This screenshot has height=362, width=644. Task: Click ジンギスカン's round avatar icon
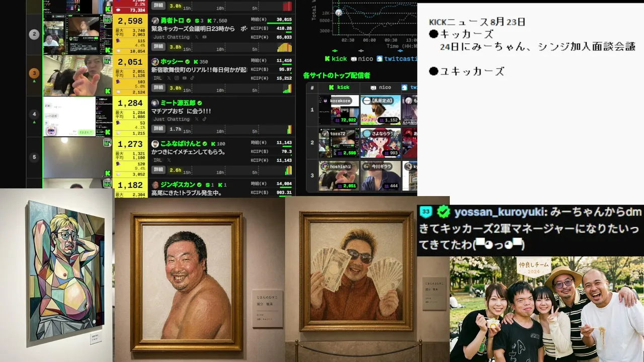coord(155,185)
